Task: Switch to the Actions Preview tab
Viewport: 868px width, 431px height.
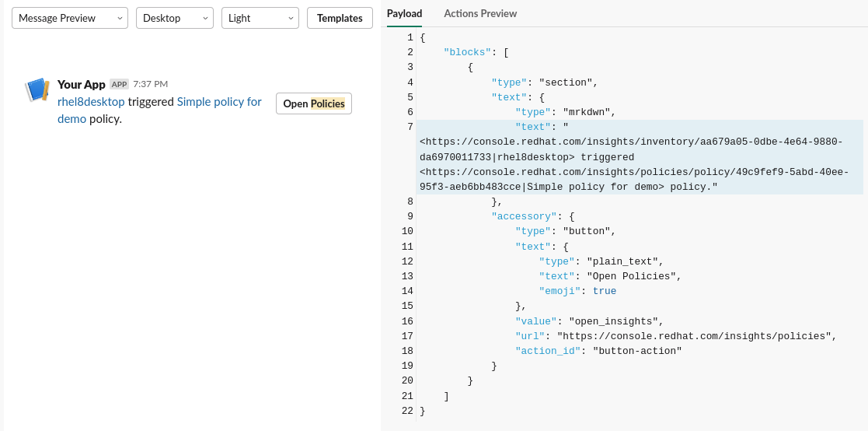Action: tap(480, 13)
